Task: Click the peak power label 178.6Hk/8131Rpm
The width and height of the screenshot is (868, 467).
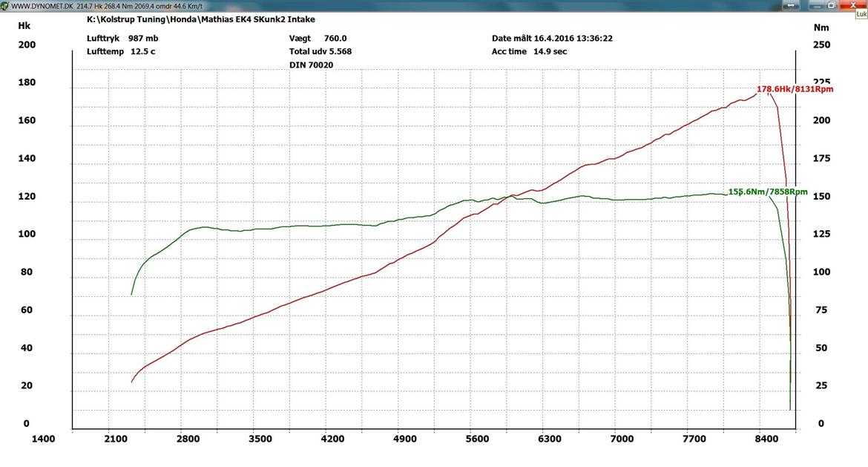Action: pyautogui.click(x=795, y=89)
